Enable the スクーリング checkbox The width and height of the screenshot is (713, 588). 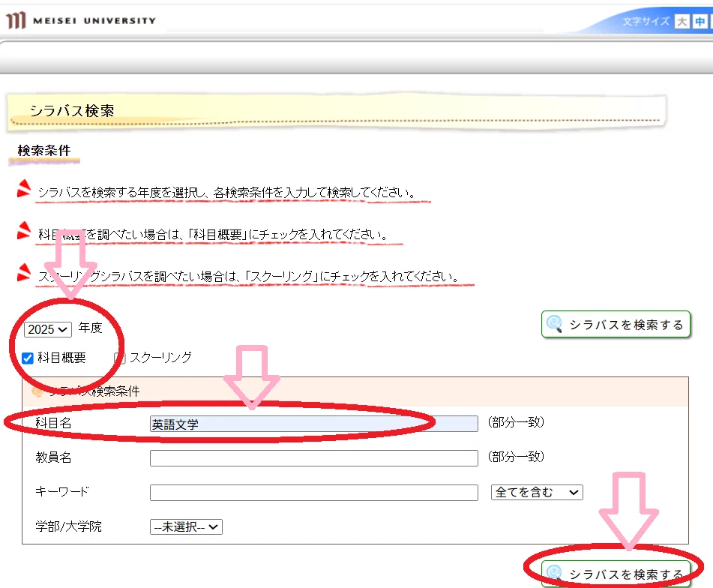[x=120, y=358]
